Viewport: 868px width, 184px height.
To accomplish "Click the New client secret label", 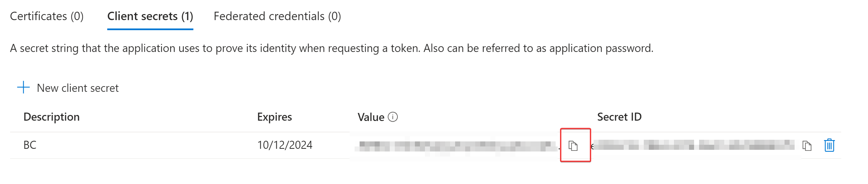I will click(77, 88).
